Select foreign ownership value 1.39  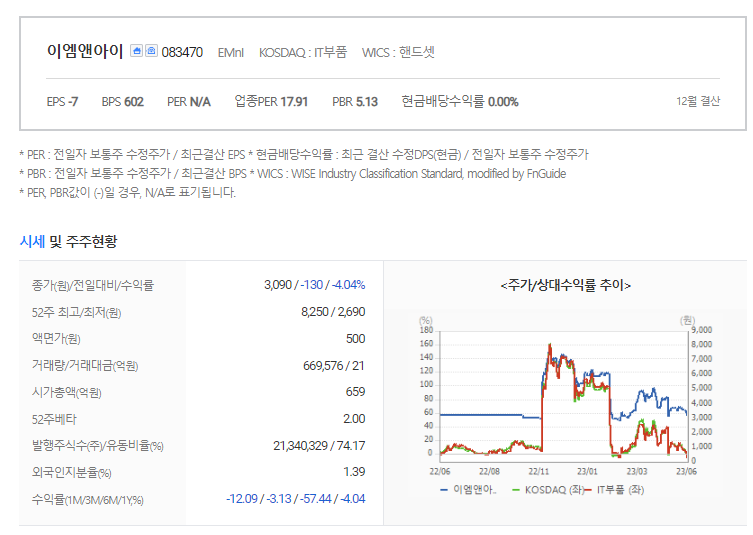(x=354, y=472)
